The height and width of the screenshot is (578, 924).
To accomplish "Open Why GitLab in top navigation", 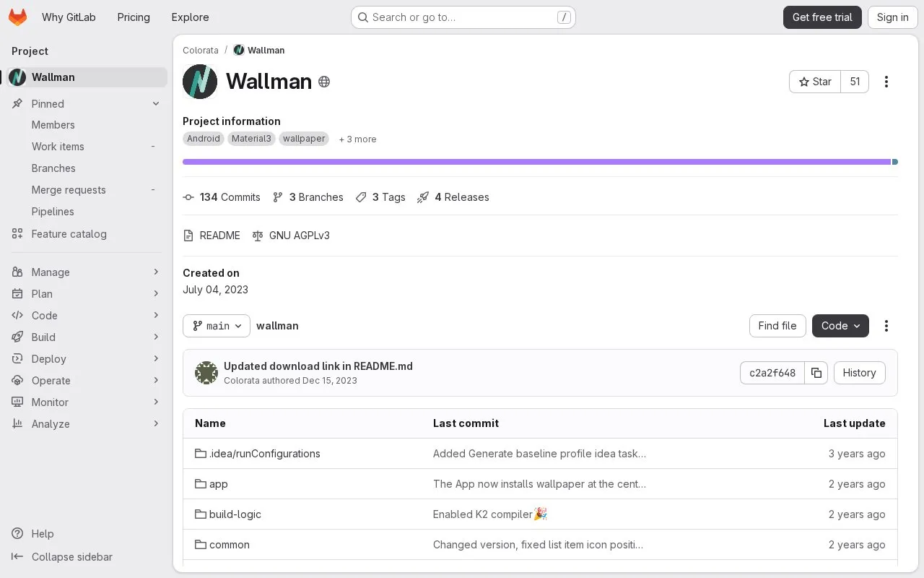I will pos(69,17).
